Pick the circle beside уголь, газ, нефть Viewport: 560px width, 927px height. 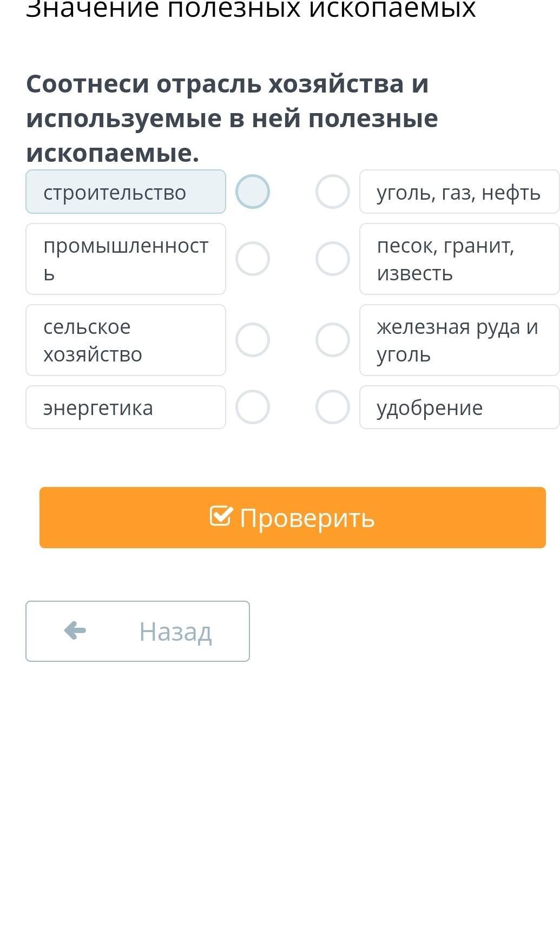333,192
